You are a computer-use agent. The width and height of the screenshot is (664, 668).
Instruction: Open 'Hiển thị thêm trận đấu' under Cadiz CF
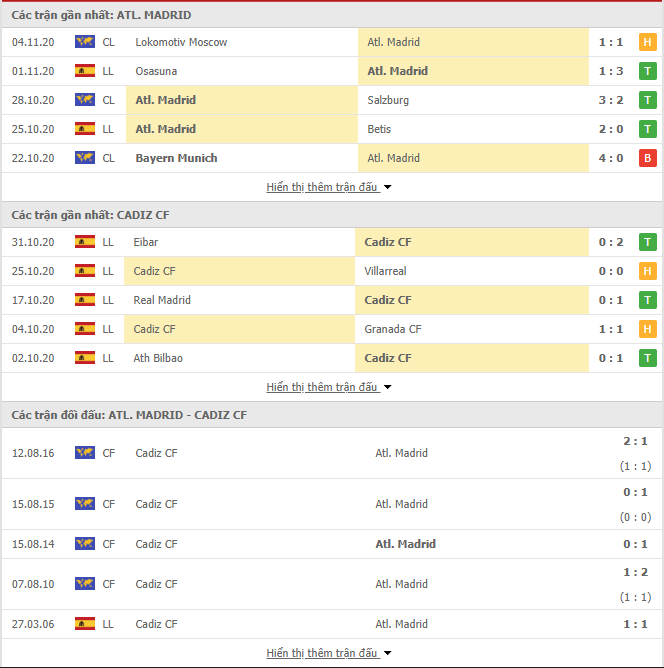[x=322, y=387]
